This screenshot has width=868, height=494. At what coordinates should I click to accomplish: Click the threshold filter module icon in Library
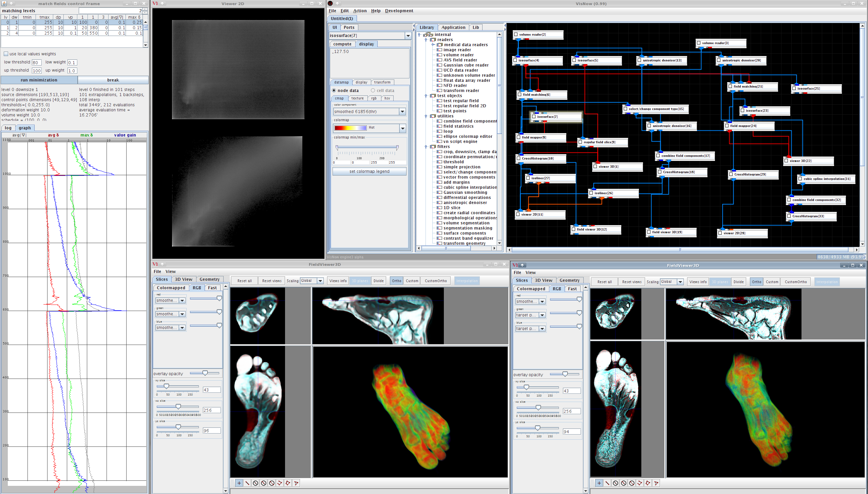tap(439, 162)
